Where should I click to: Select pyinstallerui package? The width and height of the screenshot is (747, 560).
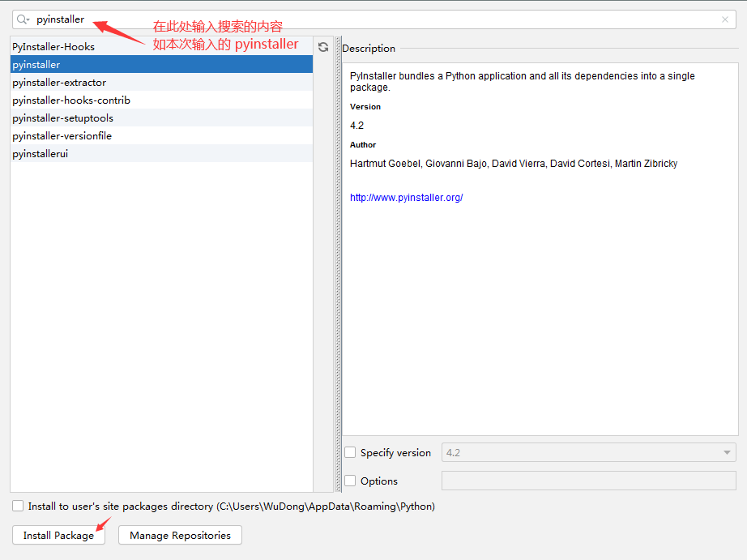coord(161,153)
